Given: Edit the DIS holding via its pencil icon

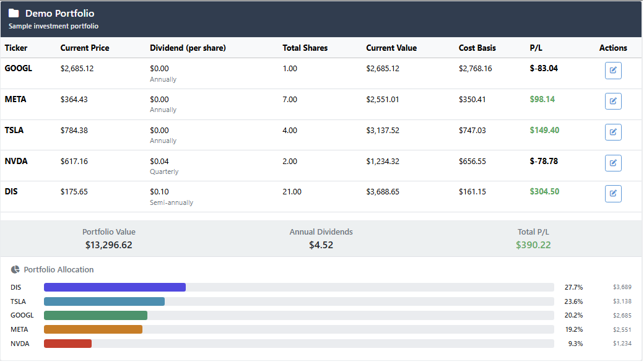Looking at the screenshot, I should 613,193.
